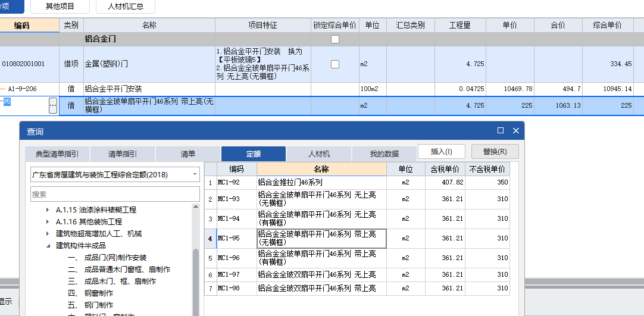Select the 010802001001 code cell
This screenshot has height=316, width=644.
pyautogui.click(x=30, y=64)
